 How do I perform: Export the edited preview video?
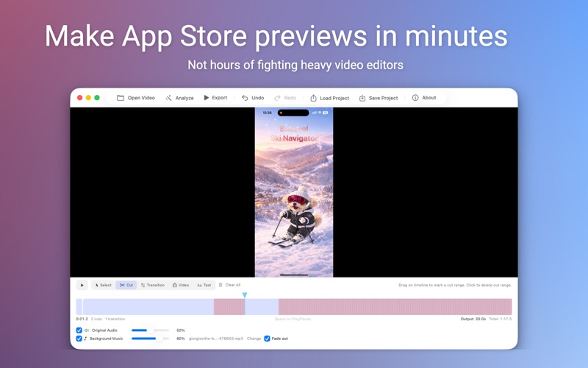click(215, 98)
